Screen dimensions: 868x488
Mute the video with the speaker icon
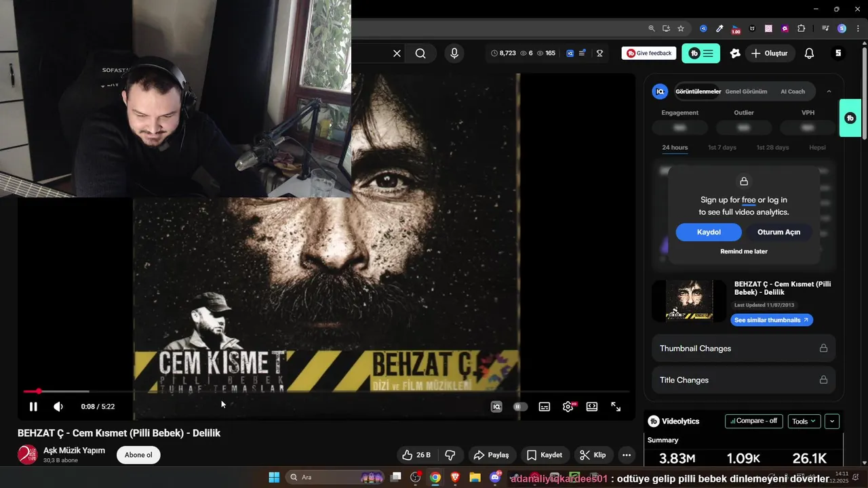click(58, 407)
